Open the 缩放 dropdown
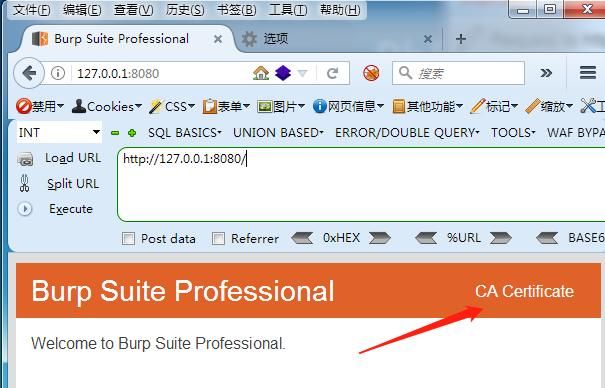The image size is (605, 388). point(549,106)
